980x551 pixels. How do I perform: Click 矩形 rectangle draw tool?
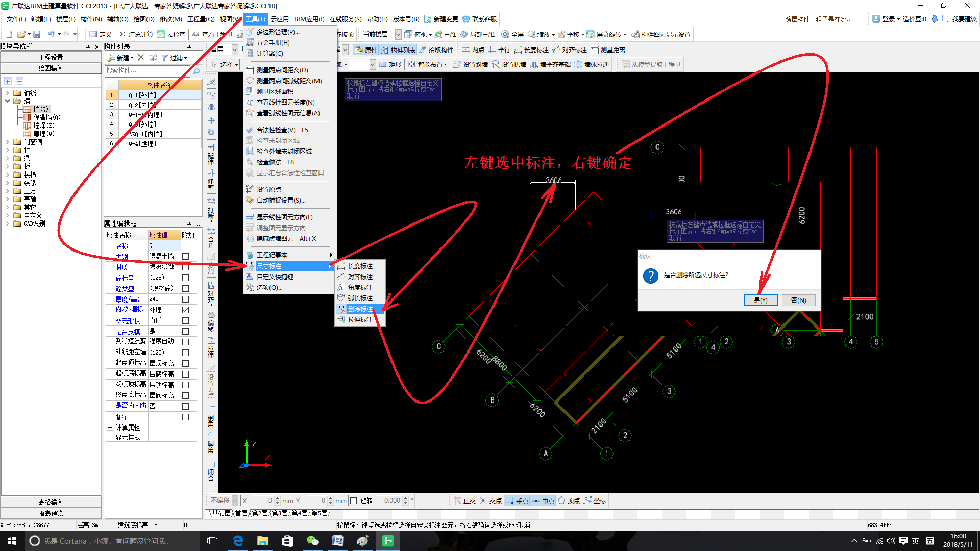point(390,64)
